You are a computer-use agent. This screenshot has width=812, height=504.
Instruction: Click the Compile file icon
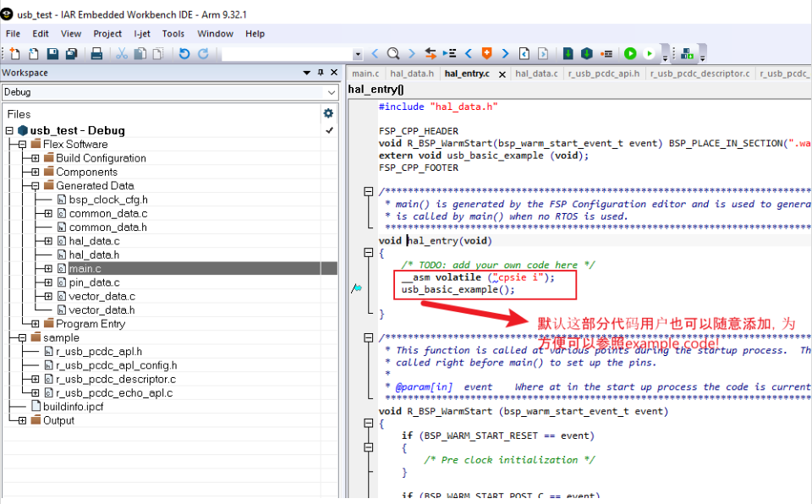point(568,53)
